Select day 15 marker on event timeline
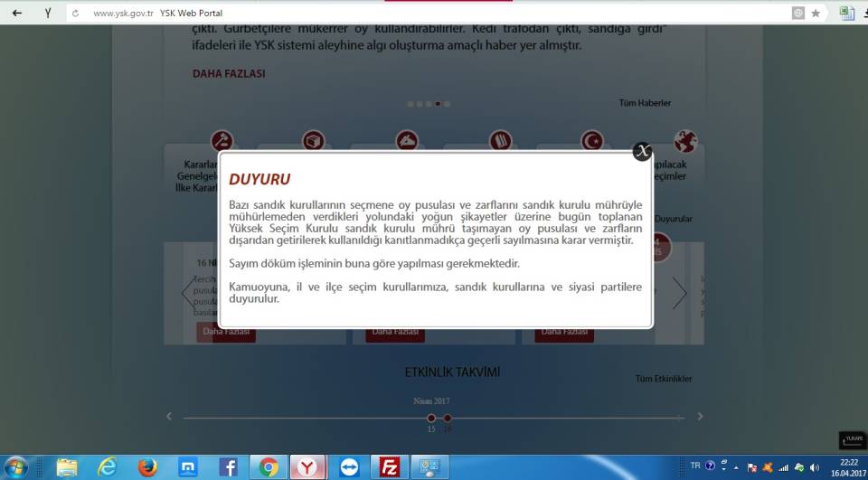 point(431,419)
